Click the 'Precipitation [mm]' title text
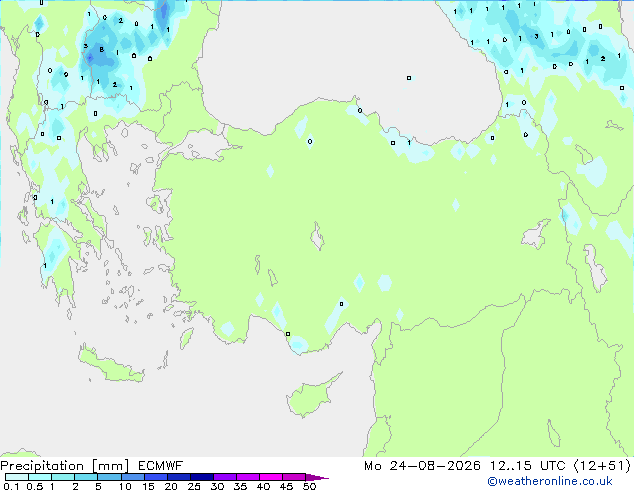 [x=65, y=466]
